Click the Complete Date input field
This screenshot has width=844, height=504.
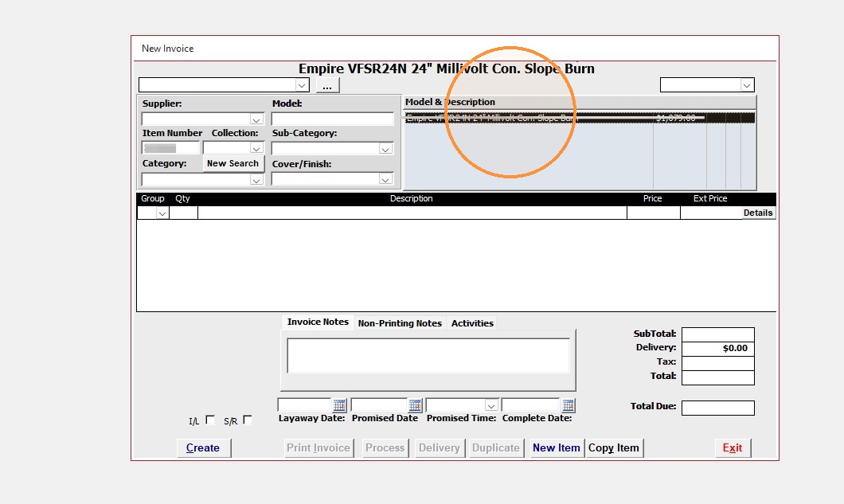(x=531, y=405)
